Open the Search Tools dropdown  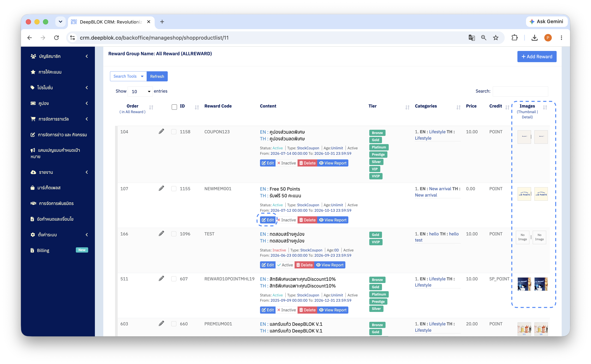coord(128,76)
